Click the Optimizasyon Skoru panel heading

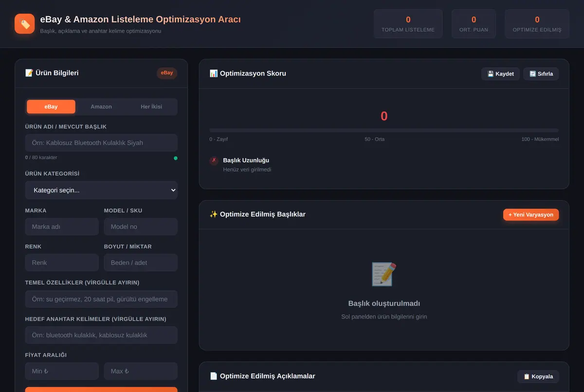(x=248, y=73)
